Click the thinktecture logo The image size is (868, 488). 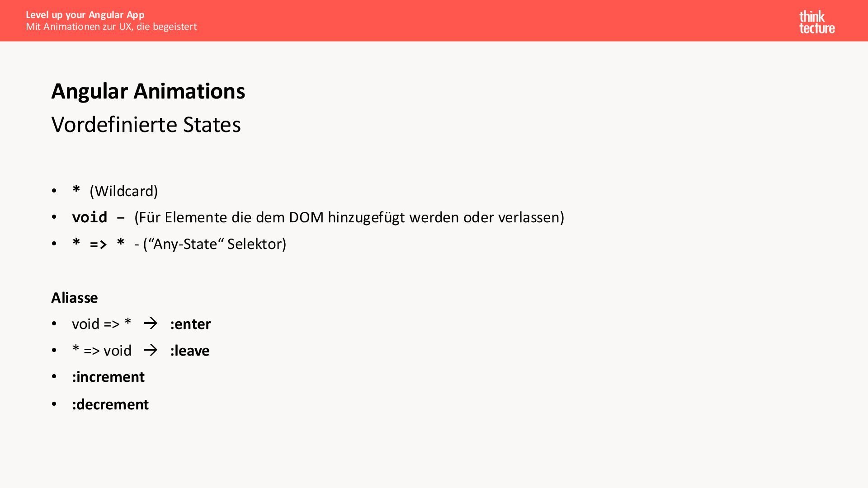(816, 22)
